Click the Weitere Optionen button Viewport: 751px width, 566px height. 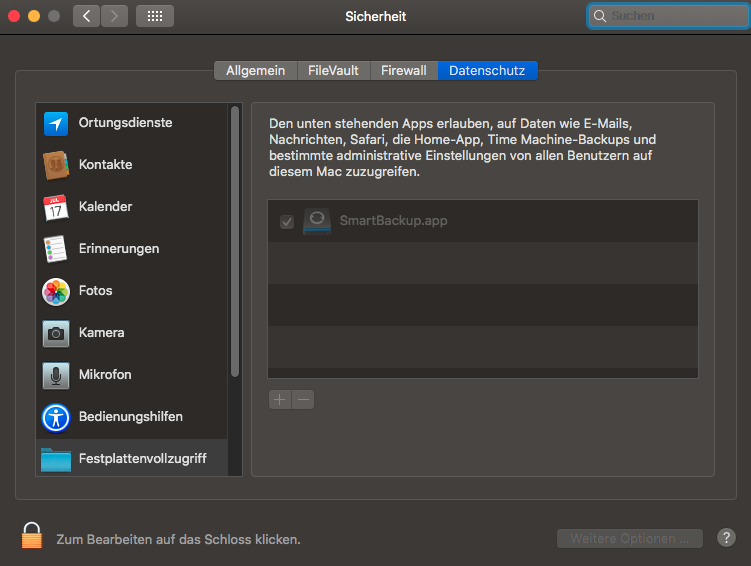point(629,539)
